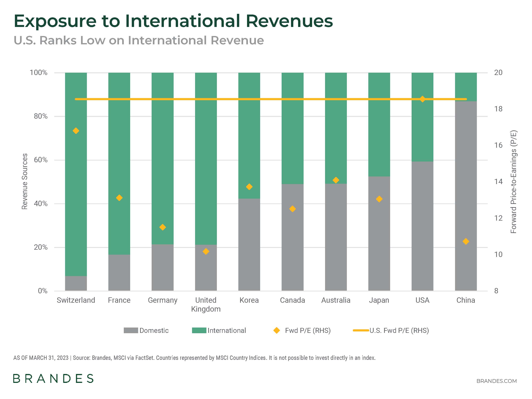Click USA's gray domestic bar segment

pyautogui.click(x=422, y=226)
